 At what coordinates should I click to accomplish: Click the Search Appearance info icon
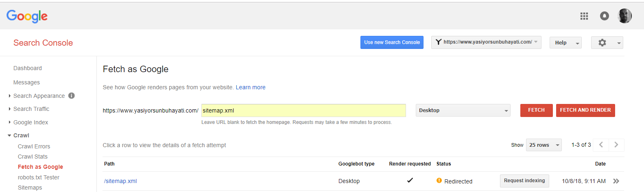pyautogui.click(x=72, y=96)
